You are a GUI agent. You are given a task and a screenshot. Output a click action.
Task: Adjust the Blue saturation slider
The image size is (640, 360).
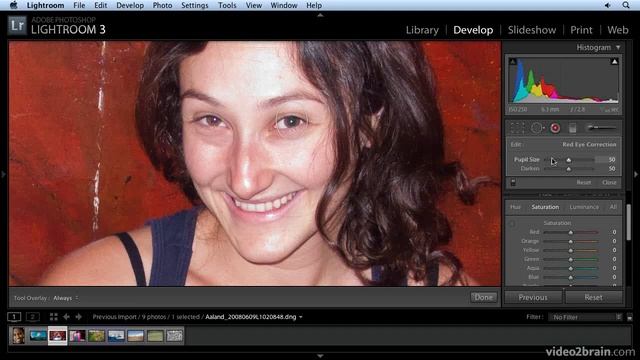pyautogui.click(x=571, y=277)
